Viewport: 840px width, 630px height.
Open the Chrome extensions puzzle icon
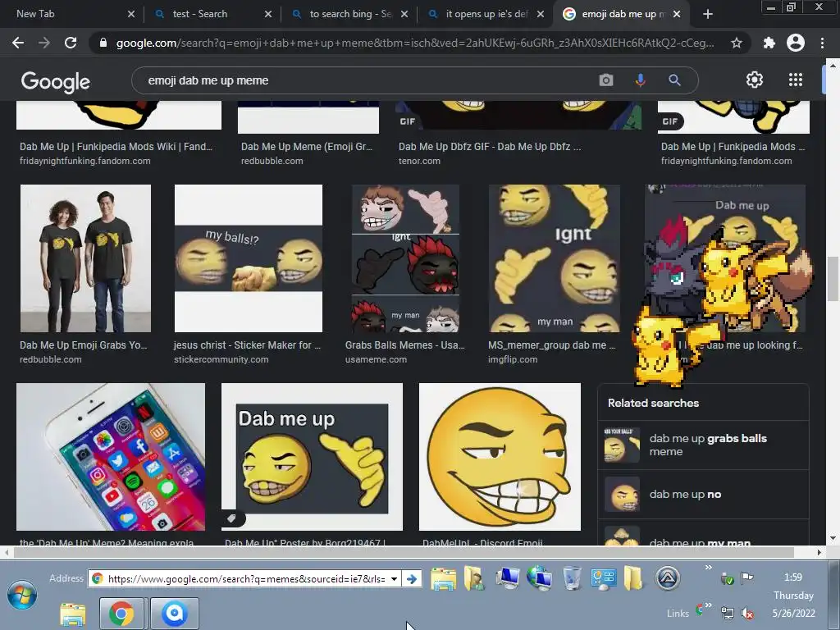click(769, 43)
